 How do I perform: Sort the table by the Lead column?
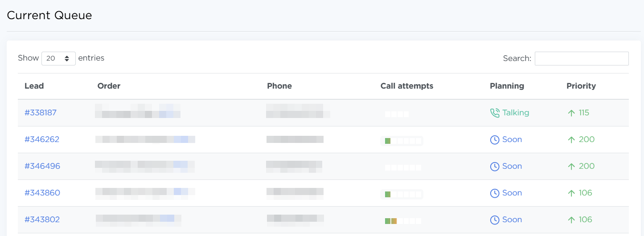34,86
